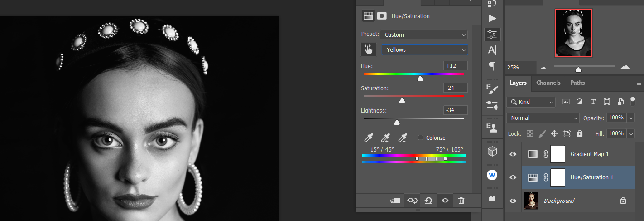The image size is (644, 221).
Task: Click the Saturation value field -24
Action: (x=456, y=88)
